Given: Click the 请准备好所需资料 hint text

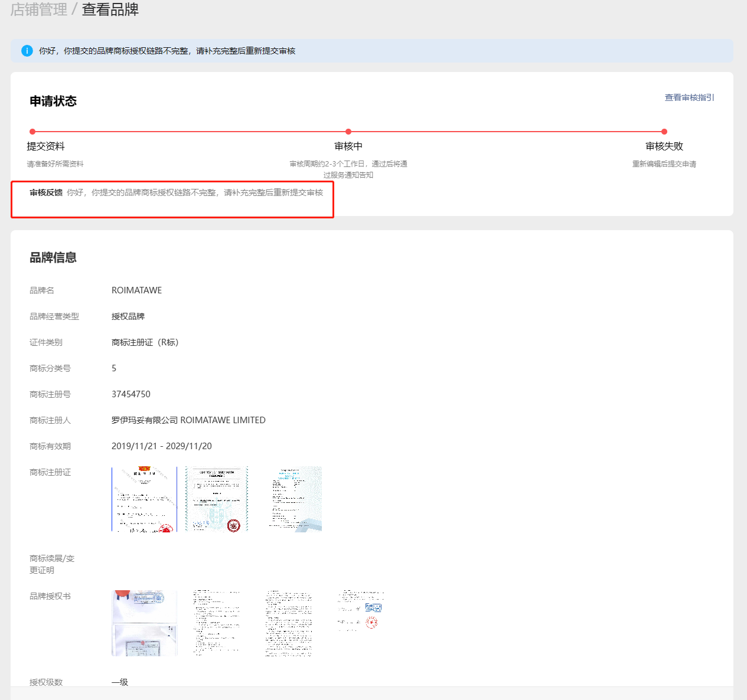Looking at the screenshot, I should click(55, 164).
